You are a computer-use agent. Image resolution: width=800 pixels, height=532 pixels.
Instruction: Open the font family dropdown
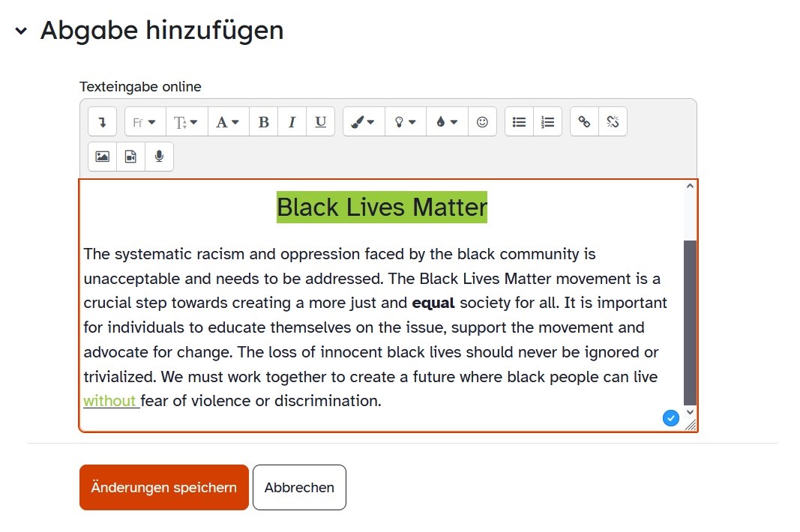coord(145,122)
